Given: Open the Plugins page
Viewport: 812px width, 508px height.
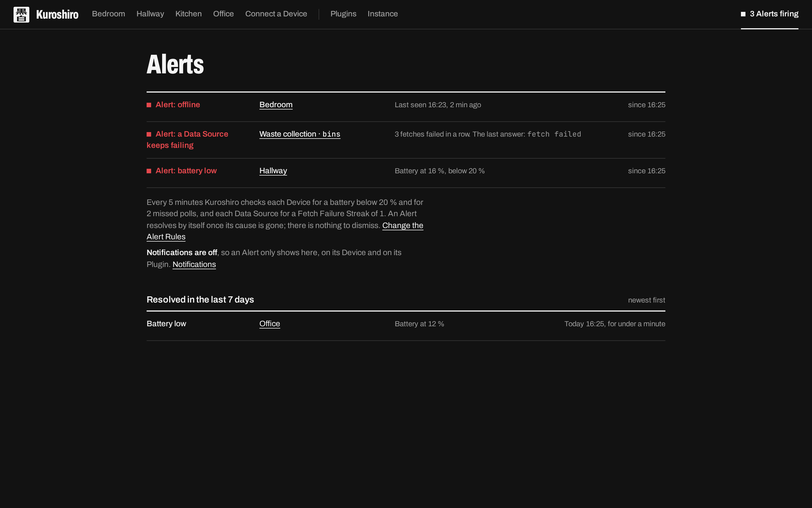Looking at the screenshot, I should pos(343,14).
